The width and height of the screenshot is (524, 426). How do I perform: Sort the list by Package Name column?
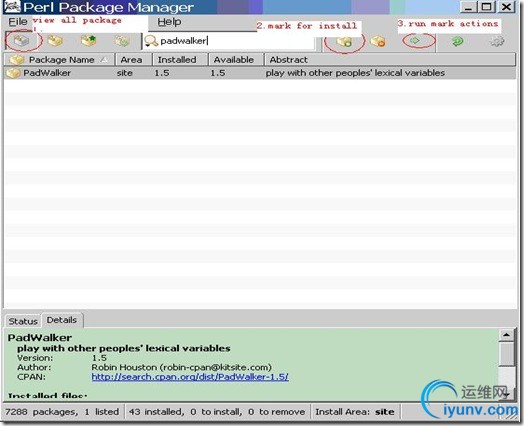pos(59,59)
